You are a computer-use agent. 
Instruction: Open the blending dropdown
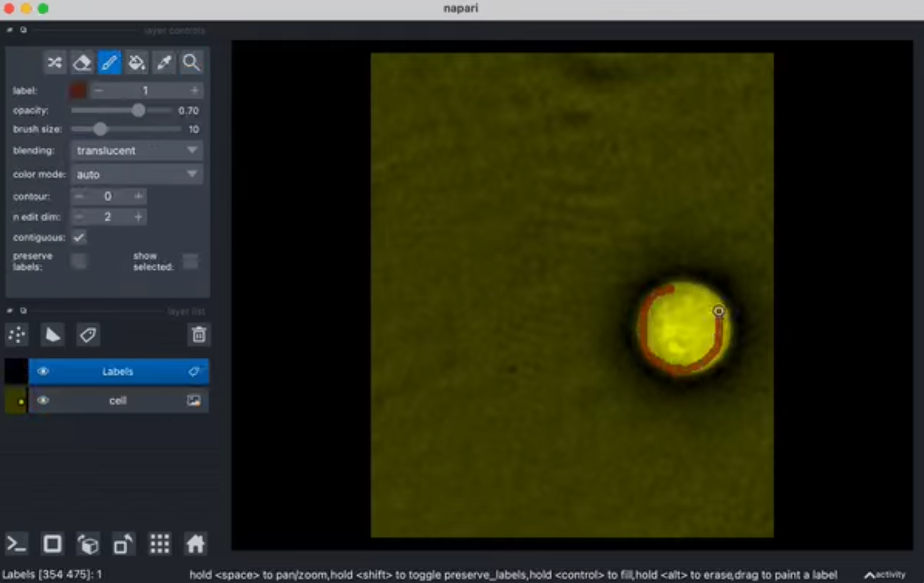(x=136, y=150)
